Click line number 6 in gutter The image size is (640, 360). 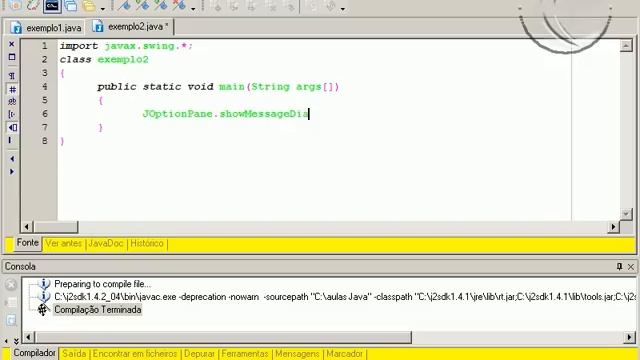pos(45,113)
